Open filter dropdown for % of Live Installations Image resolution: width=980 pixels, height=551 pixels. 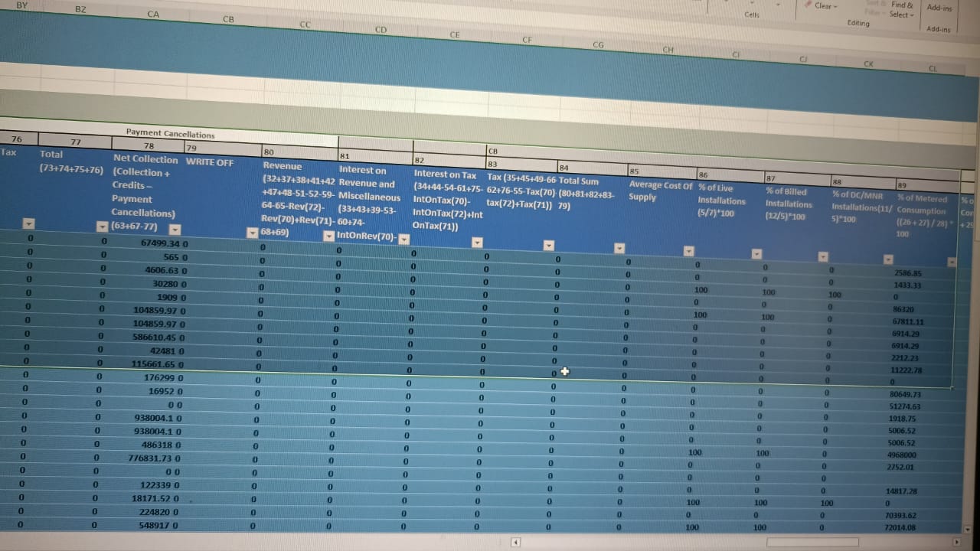coord(756,254)
